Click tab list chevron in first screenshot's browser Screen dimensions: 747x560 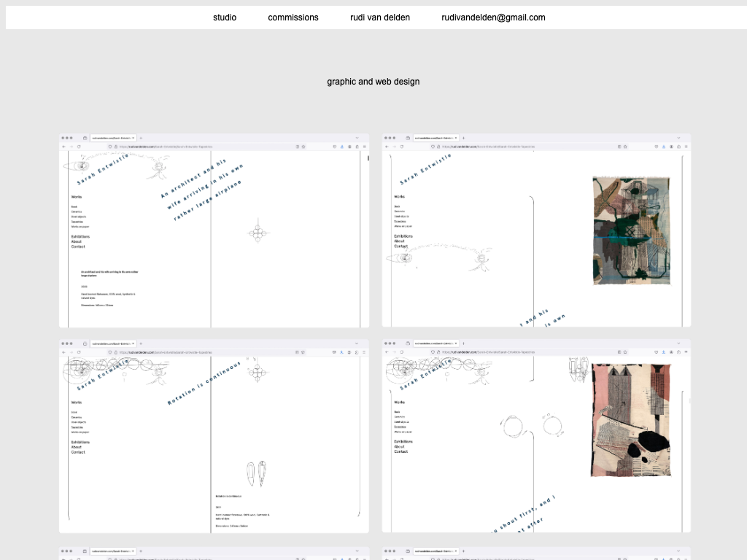[357, 138]
